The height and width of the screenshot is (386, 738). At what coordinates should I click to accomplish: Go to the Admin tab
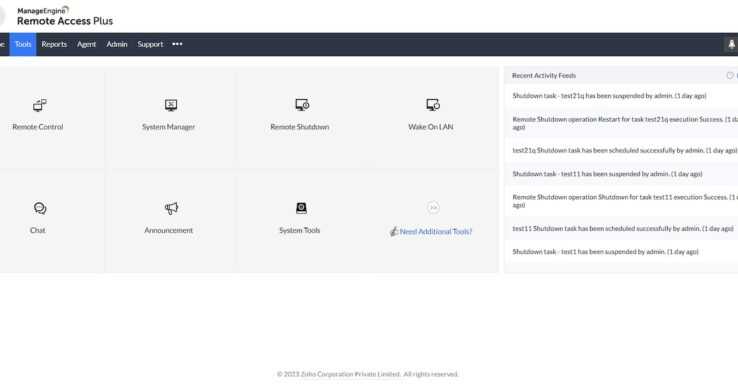[117, 44]
